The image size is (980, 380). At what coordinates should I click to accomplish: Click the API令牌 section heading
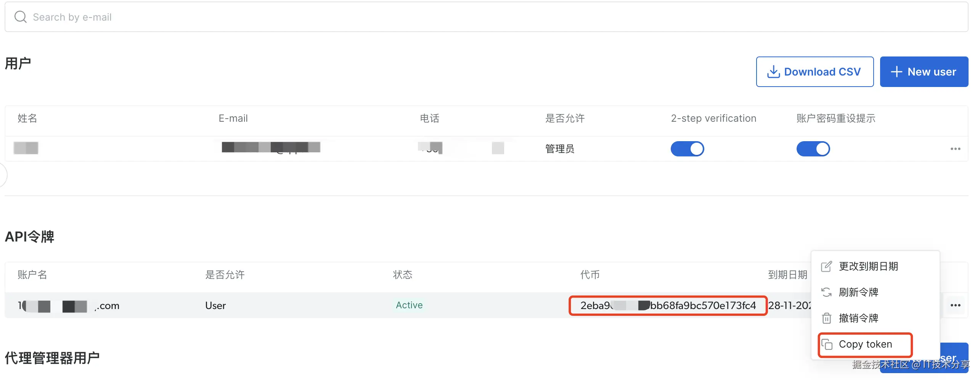coord(30,237)
